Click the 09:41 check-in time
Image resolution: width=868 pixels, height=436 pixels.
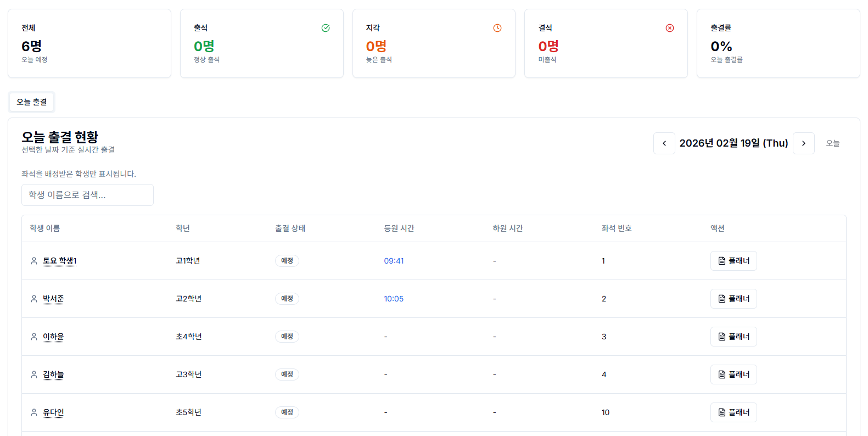pyautogui.click(x=394, y=261)
